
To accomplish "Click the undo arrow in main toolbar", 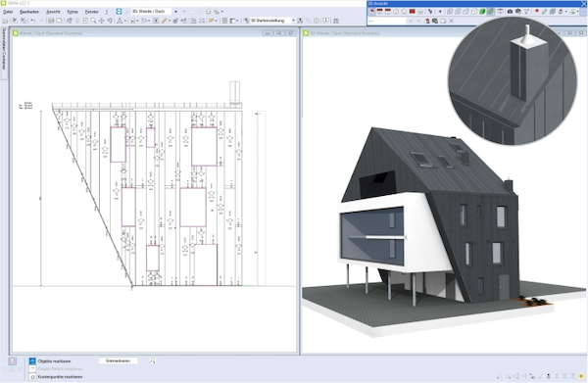I will tap(32, 21).
